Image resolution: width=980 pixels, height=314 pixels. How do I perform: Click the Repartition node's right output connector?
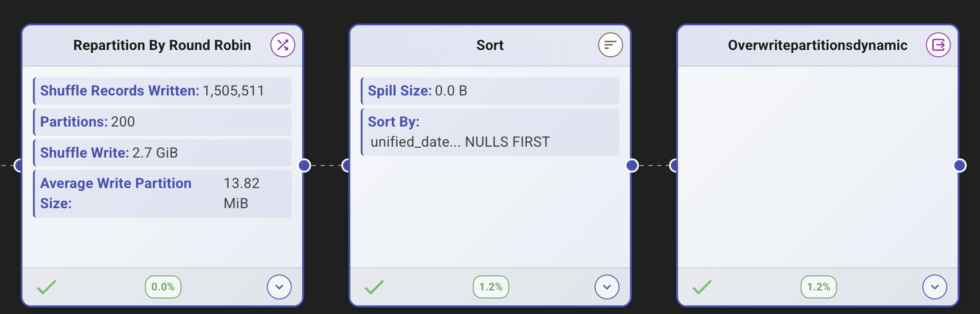(304, 166)
